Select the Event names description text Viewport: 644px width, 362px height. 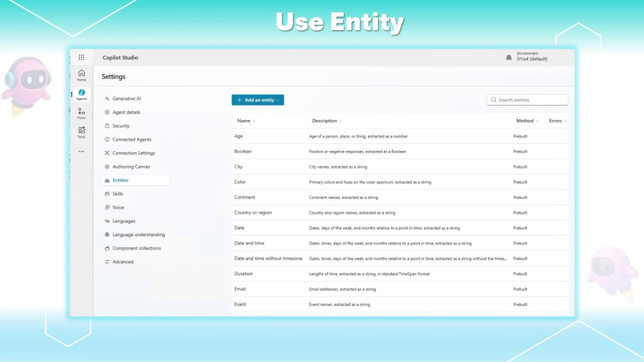pyautogui.click(x=340, y=305)
